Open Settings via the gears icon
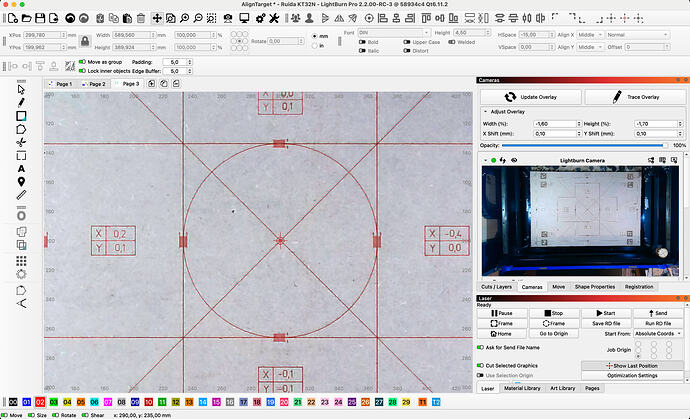 pos(261,18)
